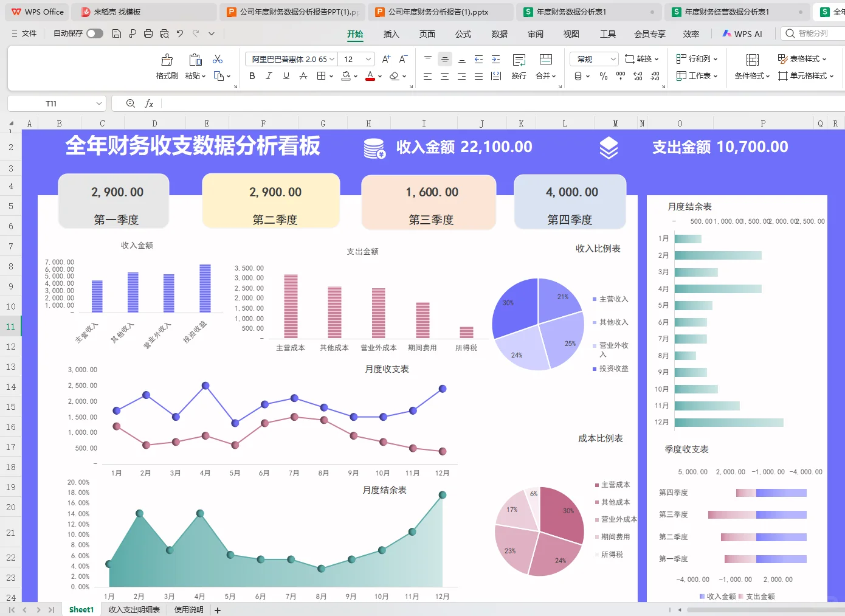
Task: Click the WPS AI button
Action: click(742, 34)
